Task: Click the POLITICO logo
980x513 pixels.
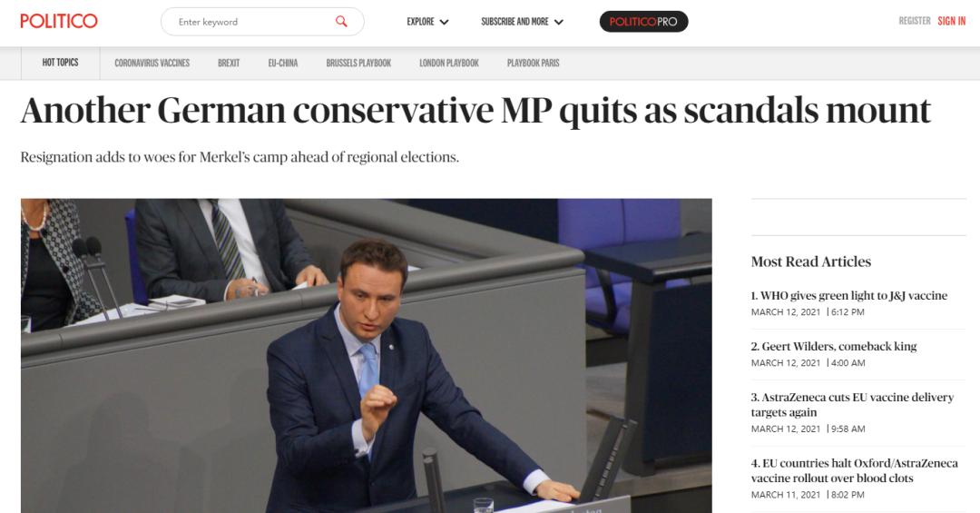Action: [x=59, y=21]
